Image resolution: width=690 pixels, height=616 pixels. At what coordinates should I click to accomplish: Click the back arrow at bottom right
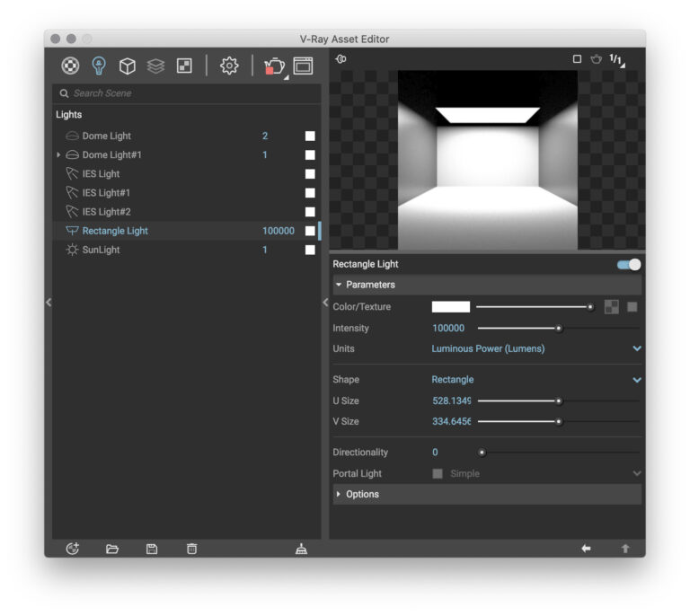tap(586, 549)
